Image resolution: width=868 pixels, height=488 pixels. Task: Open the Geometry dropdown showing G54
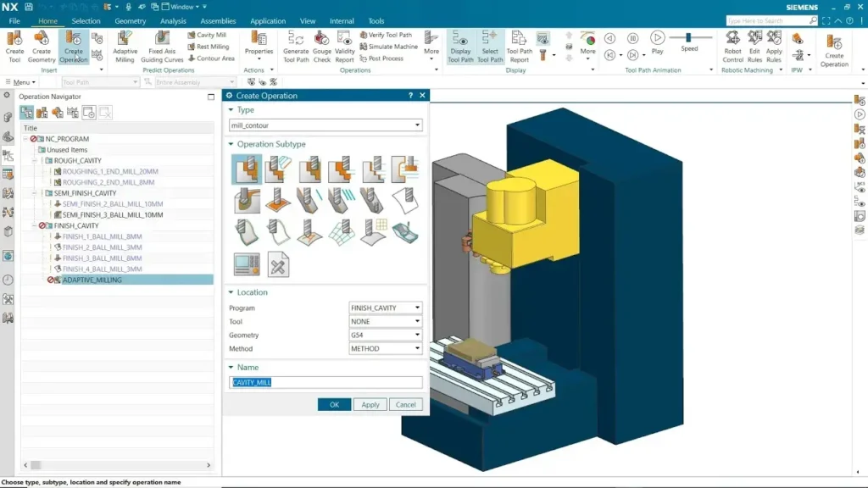tap(386, 335)
